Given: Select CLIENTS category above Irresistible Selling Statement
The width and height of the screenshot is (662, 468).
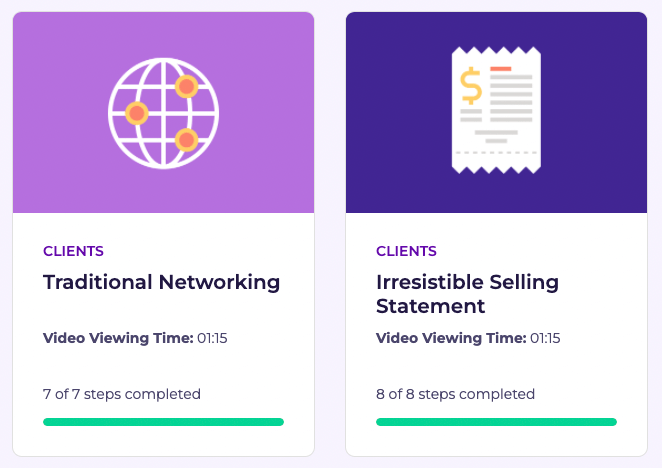Looking at the screenshot, I should coord(406,251).
